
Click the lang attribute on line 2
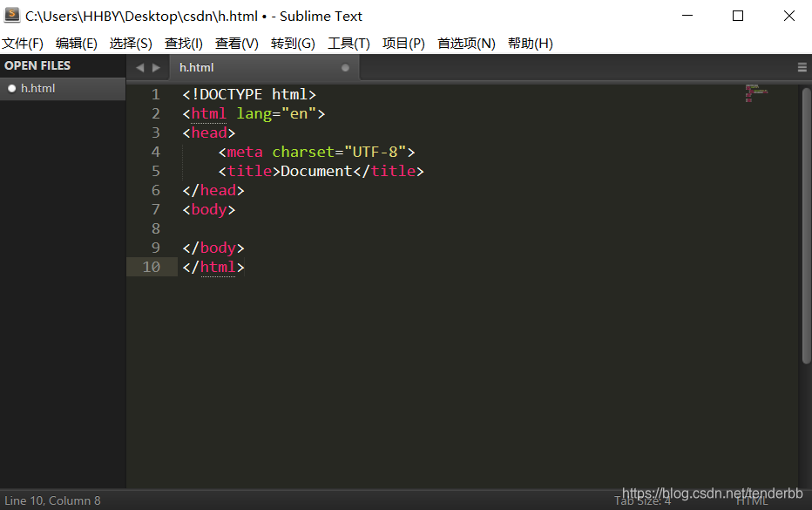[254, 113]
